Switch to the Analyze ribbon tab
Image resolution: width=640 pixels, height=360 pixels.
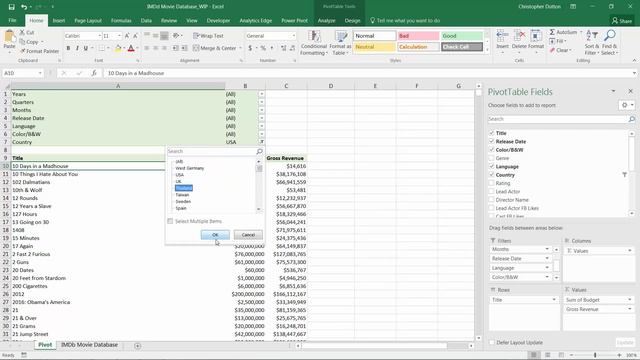coord(326,20)
